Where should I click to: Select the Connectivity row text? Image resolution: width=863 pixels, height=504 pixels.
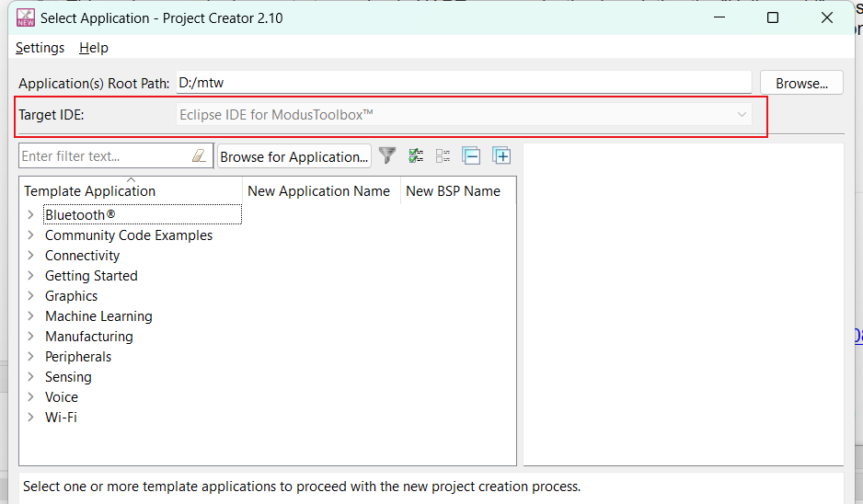click(x=83, y=256)
